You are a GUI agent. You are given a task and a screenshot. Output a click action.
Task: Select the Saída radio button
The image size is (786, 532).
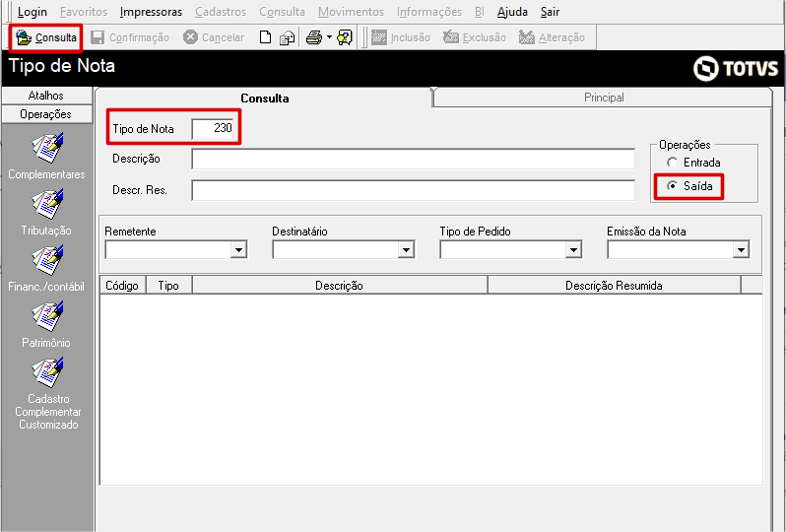[x=672, y=186]
